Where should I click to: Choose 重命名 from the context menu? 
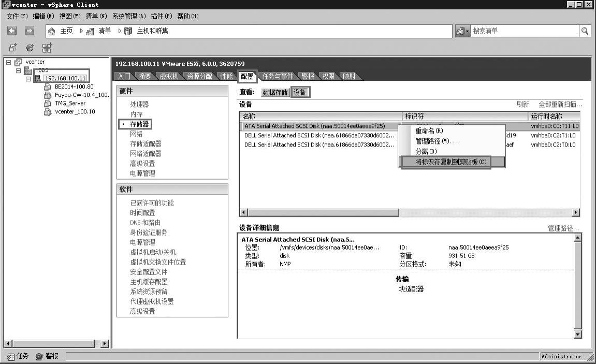coord(429,130)
